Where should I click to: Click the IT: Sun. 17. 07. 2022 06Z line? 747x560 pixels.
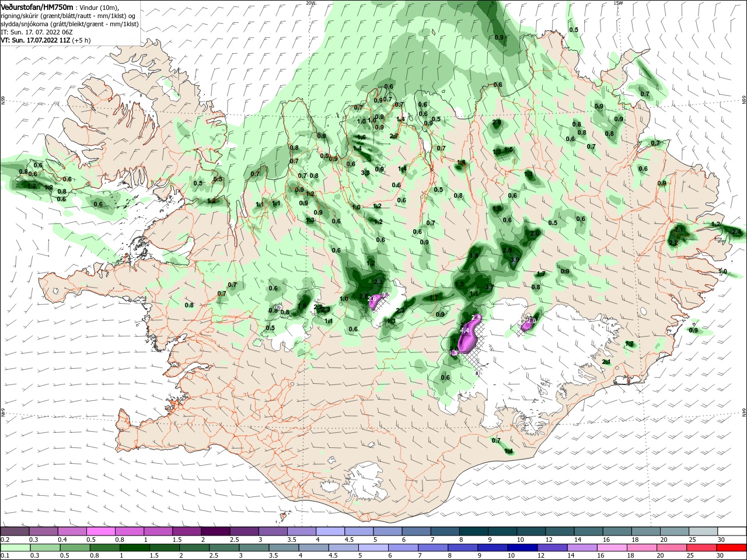[38, 32]
